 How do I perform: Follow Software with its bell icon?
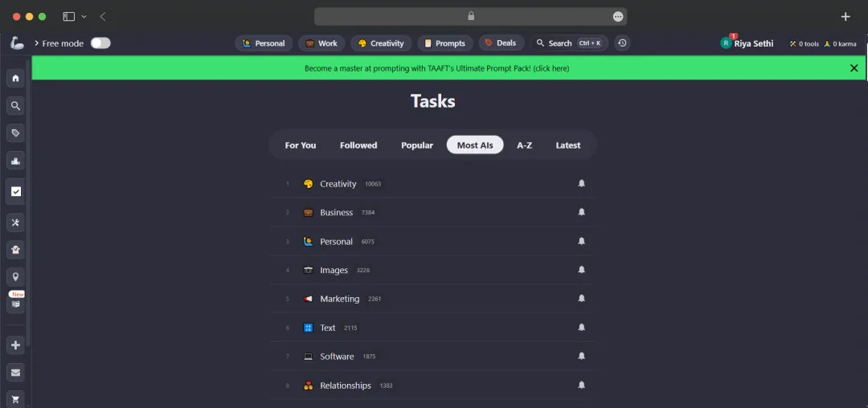pos(581,356)
